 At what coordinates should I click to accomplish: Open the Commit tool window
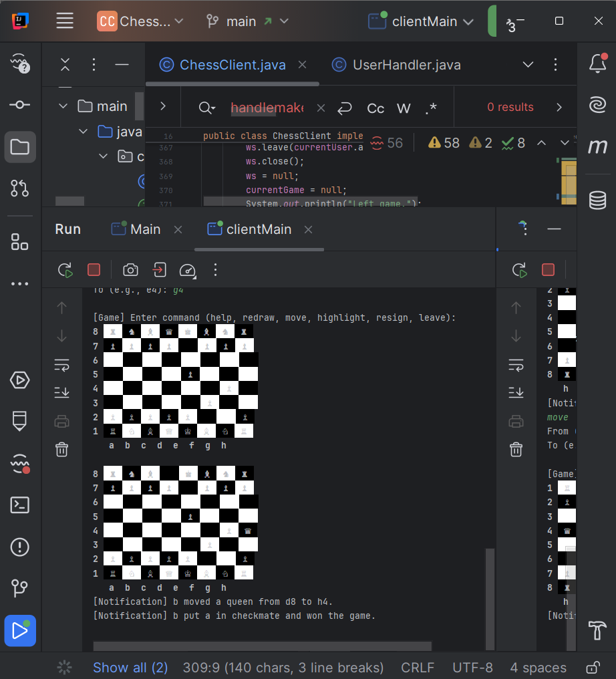[20, 105]
